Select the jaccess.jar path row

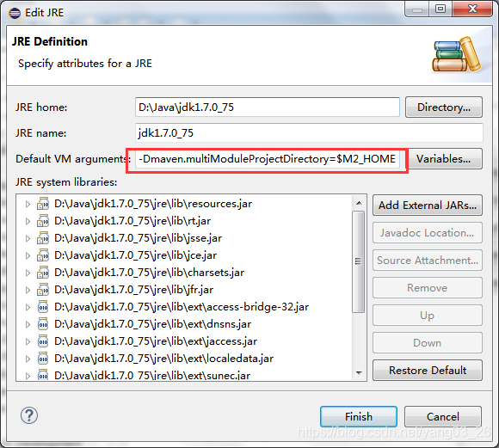[x=156, y=341]
